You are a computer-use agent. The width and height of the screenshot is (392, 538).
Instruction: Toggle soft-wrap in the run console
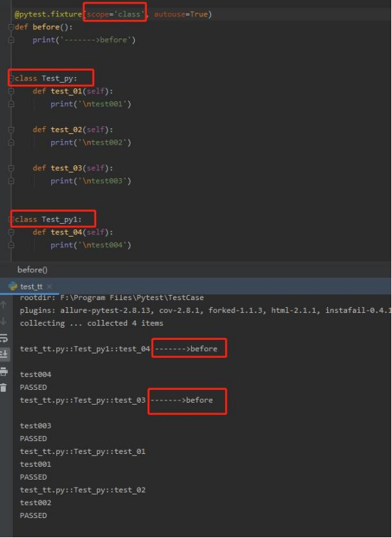(4, 338)
